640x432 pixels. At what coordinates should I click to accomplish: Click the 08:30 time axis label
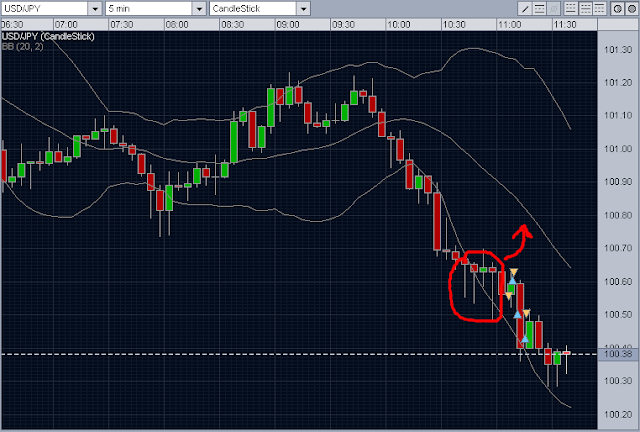click(x=233, y=24)
